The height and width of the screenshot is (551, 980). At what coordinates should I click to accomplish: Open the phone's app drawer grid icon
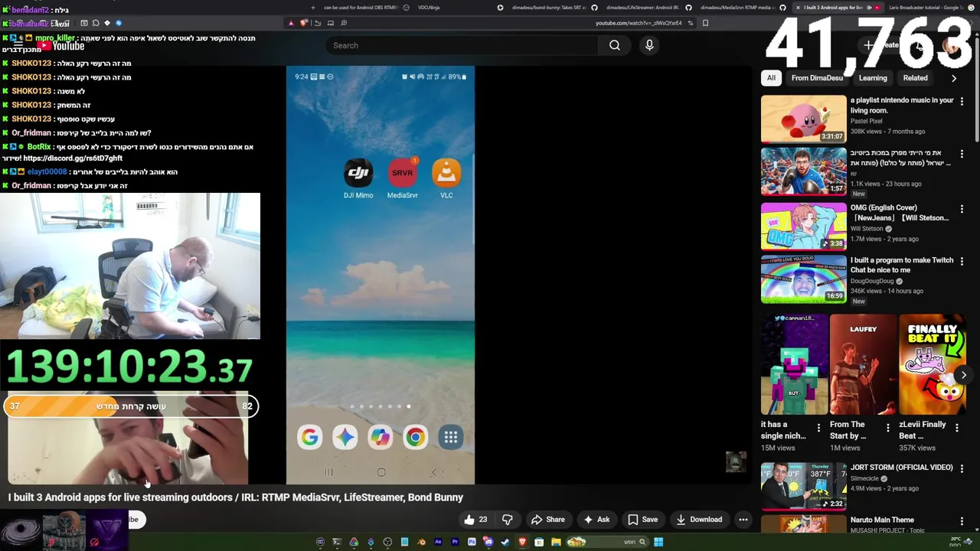click(451, 437)
